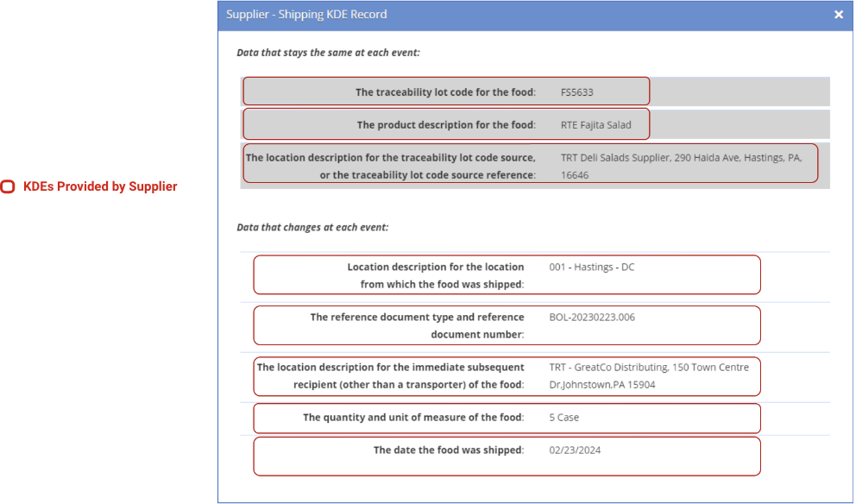Viewport: 856px width, 504px height.
Task: Click the traceability lot code label
Action: [x=445, y=92]
